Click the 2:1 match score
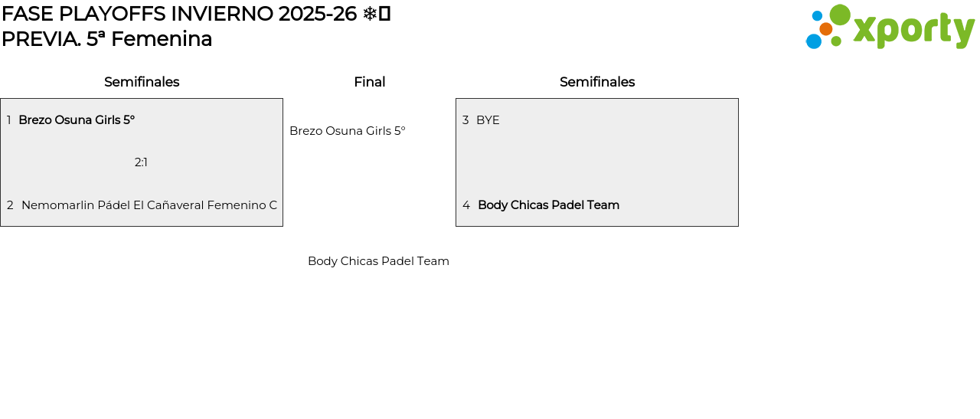The height and width of the screenshot is (419, 980). [x=141, y=162]
